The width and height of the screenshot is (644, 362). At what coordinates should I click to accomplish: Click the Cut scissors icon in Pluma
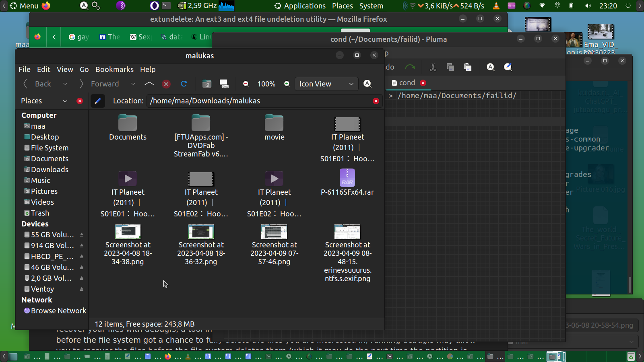click(x=433, y=67)
